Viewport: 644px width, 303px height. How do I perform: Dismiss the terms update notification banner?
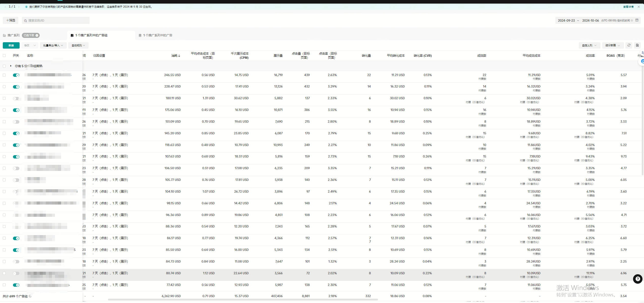[x=639, y=7]
